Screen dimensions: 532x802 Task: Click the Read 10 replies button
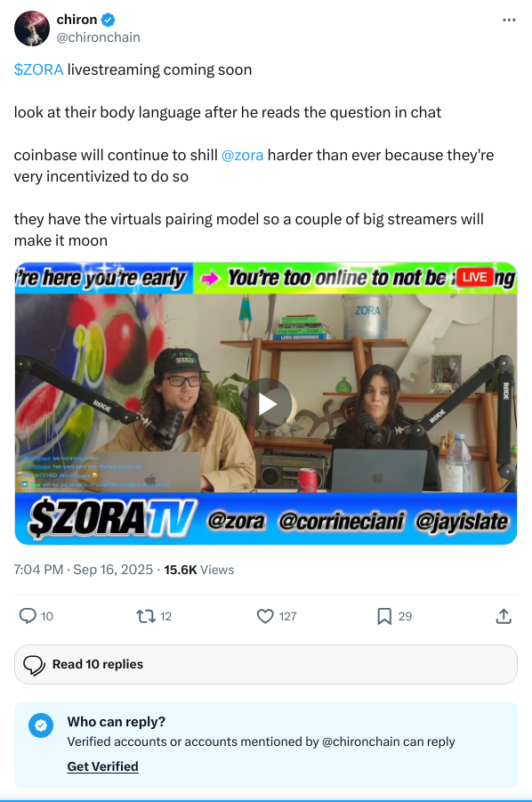pyautogui.click(x=266, y=664)
